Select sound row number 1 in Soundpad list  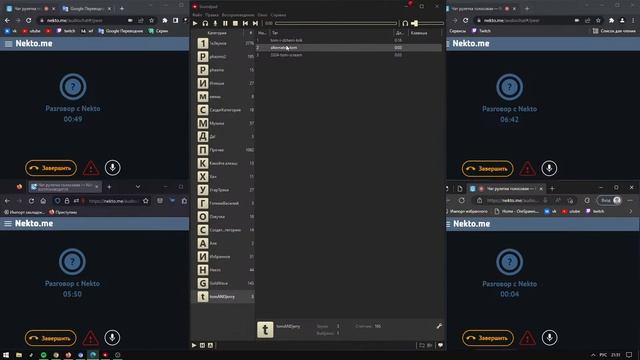[x=349, y=40]
